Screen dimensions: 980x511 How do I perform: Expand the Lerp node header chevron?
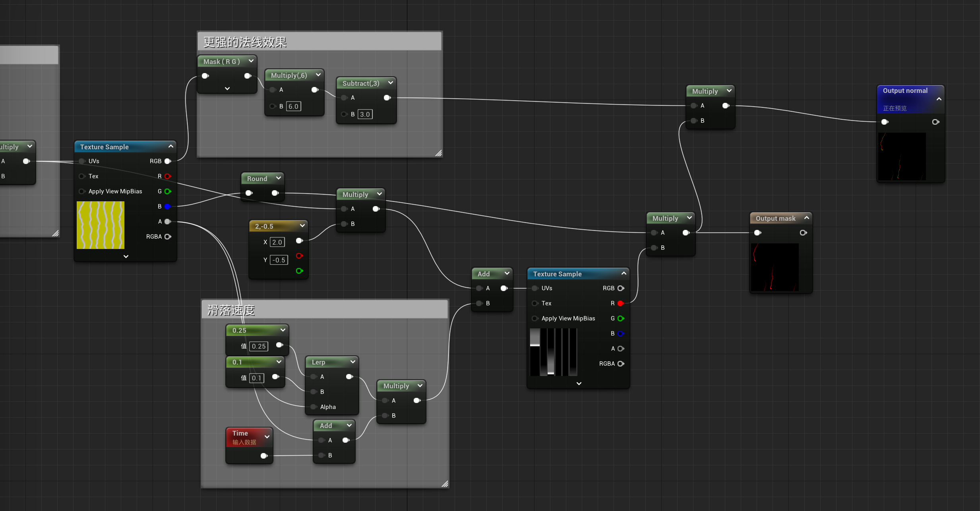[352, 362]
